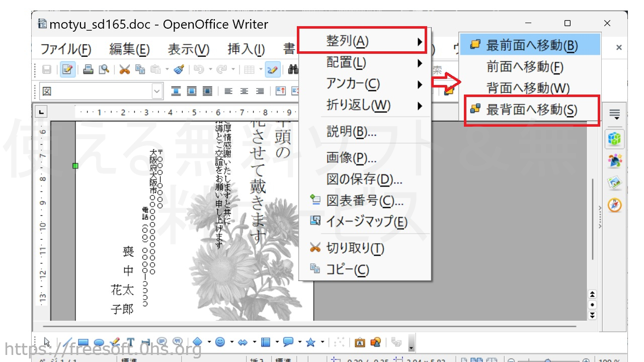Select the Rectangle drawing tool
Screen dimensions: 644x362
point(84,342)
